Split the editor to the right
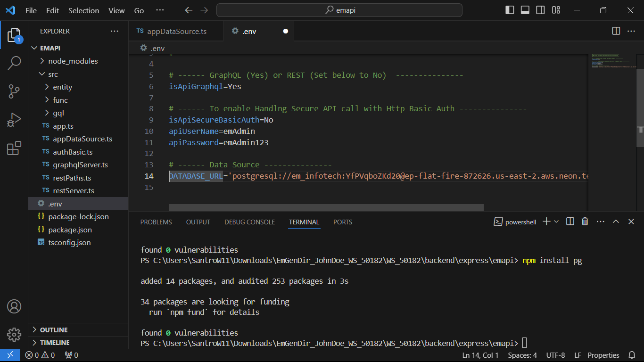The width and height of the screenshot is (644, 362). [616, 31]
